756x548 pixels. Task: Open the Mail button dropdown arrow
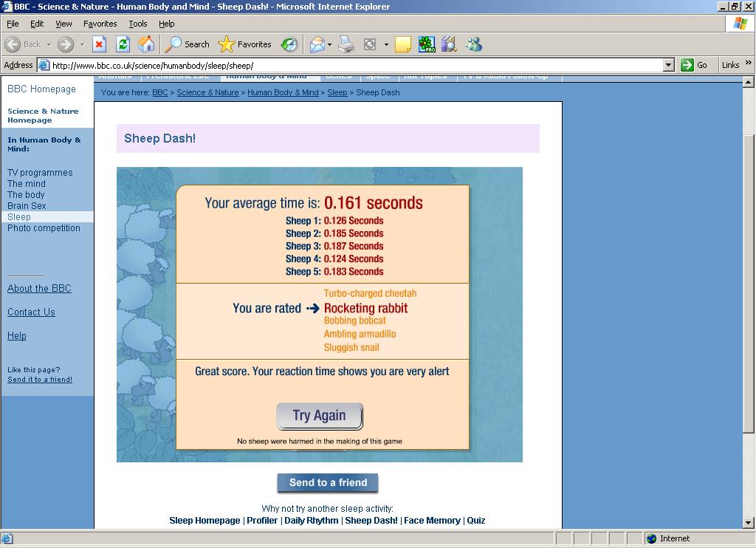pos(329,44)
